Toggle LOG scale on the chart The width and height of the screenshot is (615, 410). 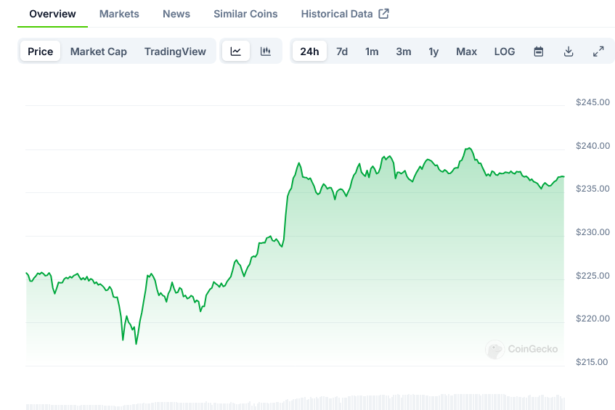tap(505, 51)
